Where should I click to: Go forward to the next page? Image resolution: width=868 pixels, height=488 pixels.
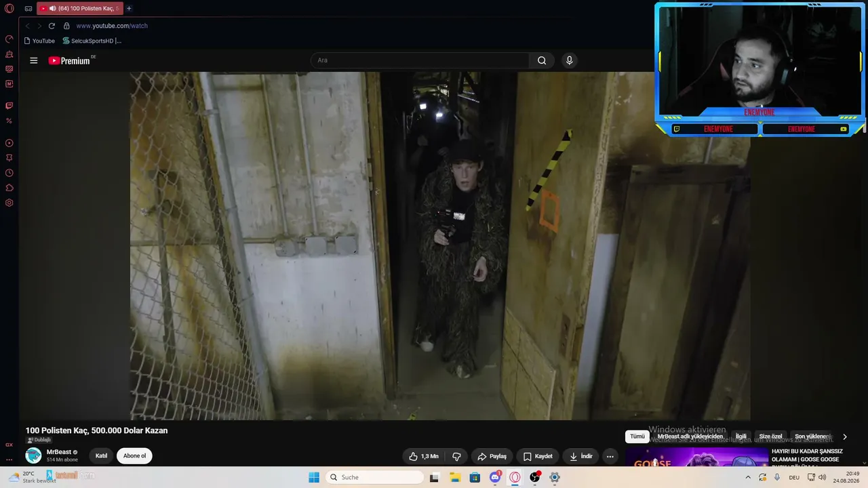(x=39, y=26)
